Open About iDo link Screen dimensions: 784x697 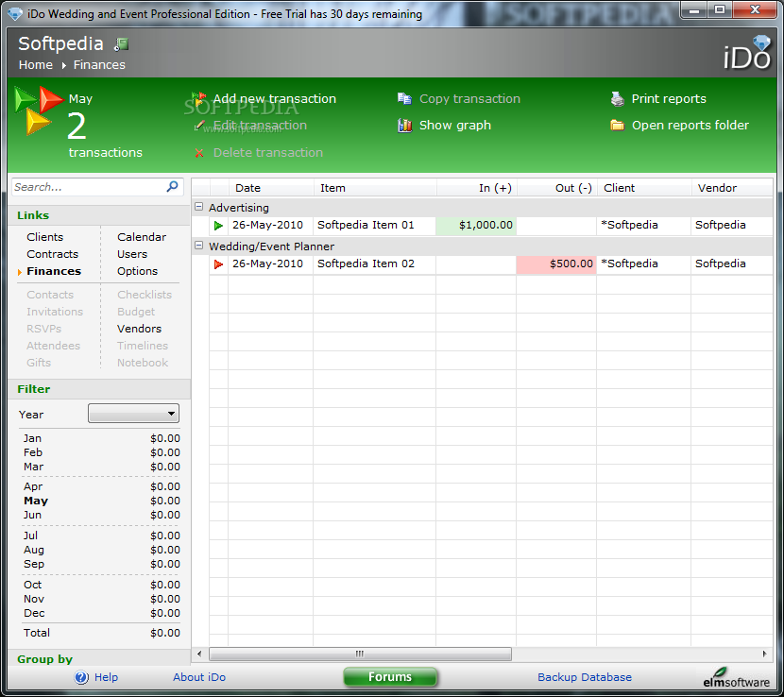click(199, 677)
